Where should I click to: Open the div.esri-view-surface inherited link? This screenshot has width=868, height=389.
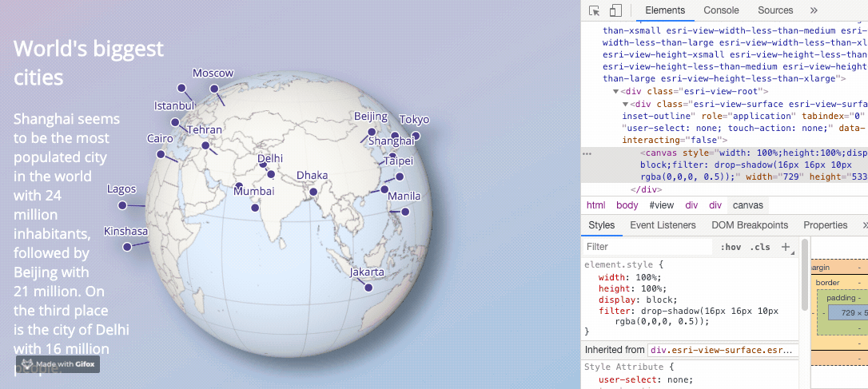point(723,350)
